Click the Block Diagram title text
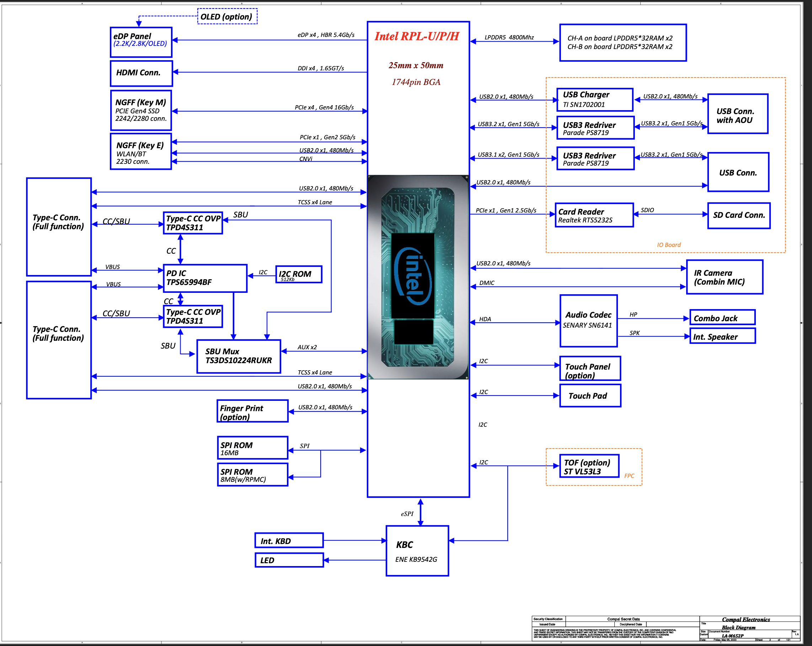Viewport: 812px width, 646px height. [738, 627]
